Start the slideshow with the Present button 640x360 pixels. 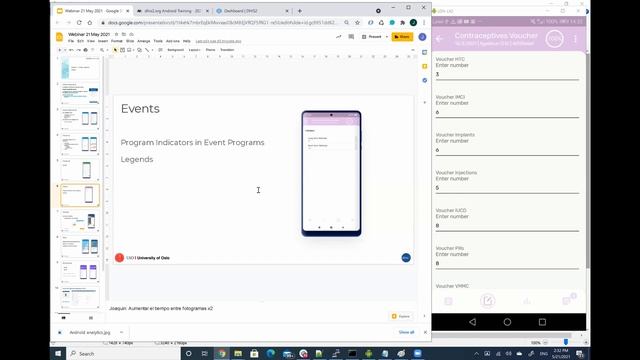(x=372, y=37)
